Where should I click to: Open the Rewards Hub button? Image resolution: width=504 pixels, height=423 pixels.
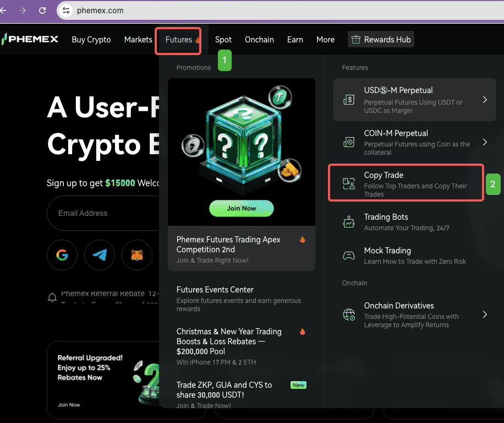coord(381,40)
